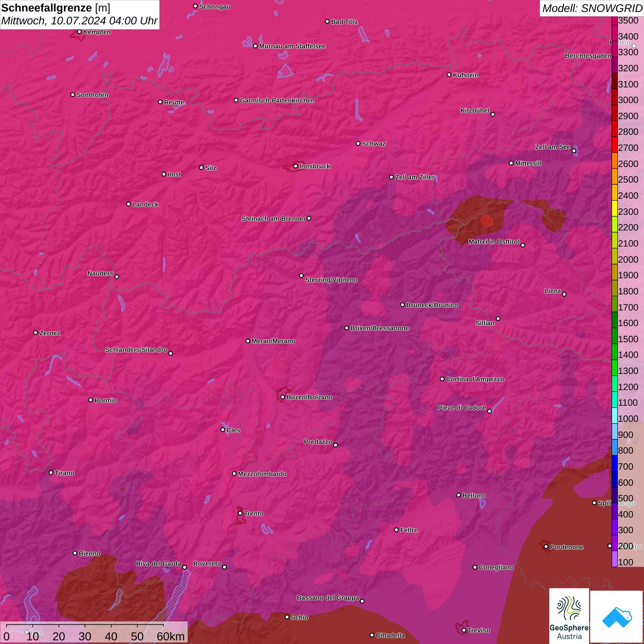This screenshot has width=644, height=644.
Task: Click the 'Zell am Ziller' label
Action: click(415, 177)
